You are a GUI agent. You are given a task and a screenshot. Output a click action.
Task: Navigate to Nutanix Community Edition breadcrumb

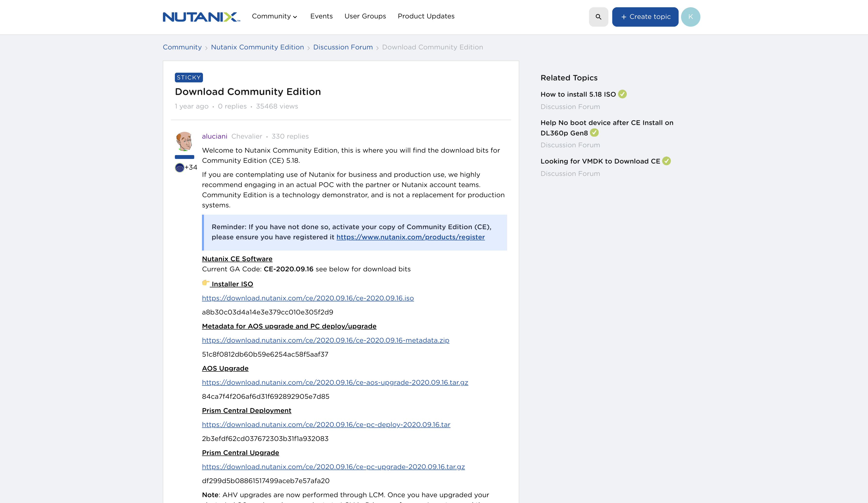(x=257, y=47)
